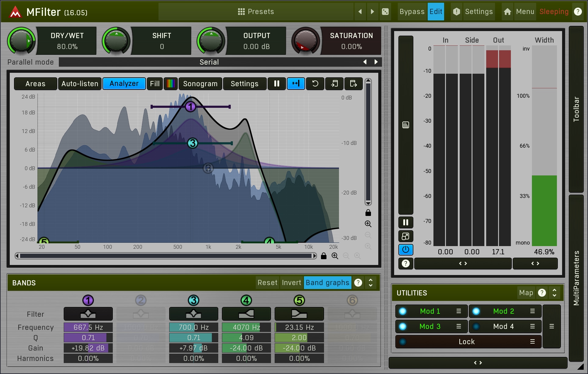The width and height of the screenshot is (588, 374).
Task: Select previous Parallel mode with left arrow
Action: coord(365,62)
